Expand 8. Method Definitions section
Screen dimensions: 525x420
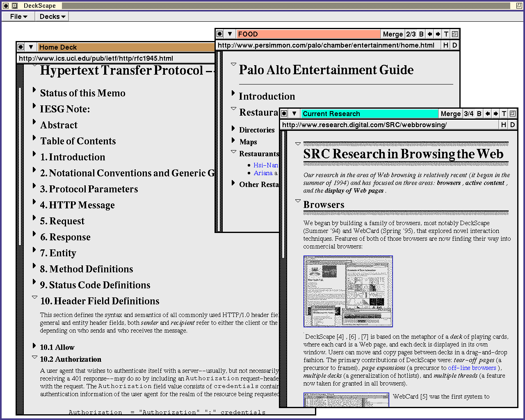point(34,266)
